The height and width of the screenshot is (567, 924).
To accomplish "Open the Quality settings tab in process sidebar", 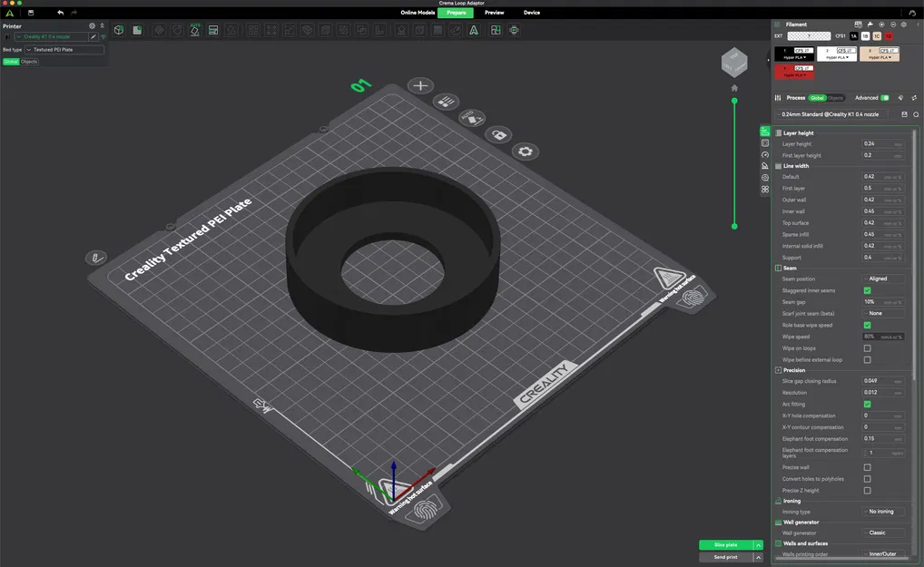I will tap(764, 132).
